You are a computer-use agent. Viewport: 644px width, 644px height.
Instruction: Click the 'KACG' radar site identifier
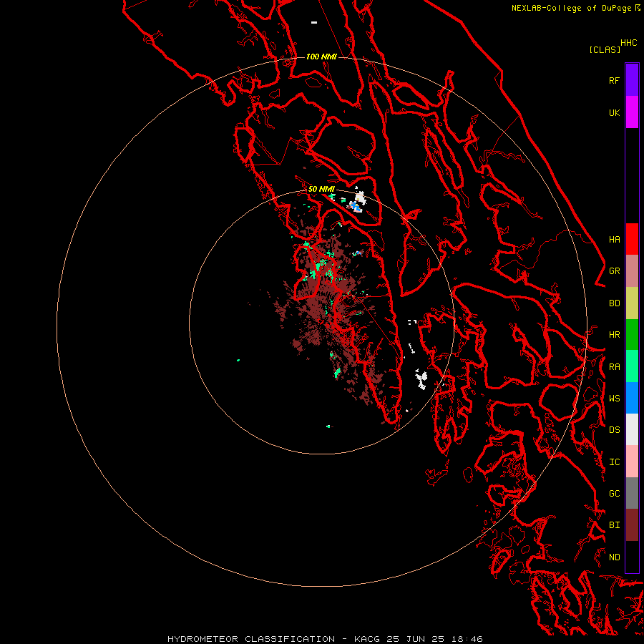[367, 639]
